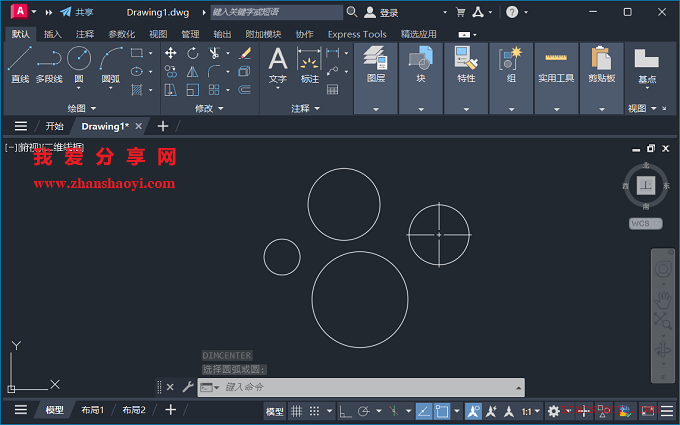Activate the Trim scissors tool
680x425 pixels.
pos(214,53)
